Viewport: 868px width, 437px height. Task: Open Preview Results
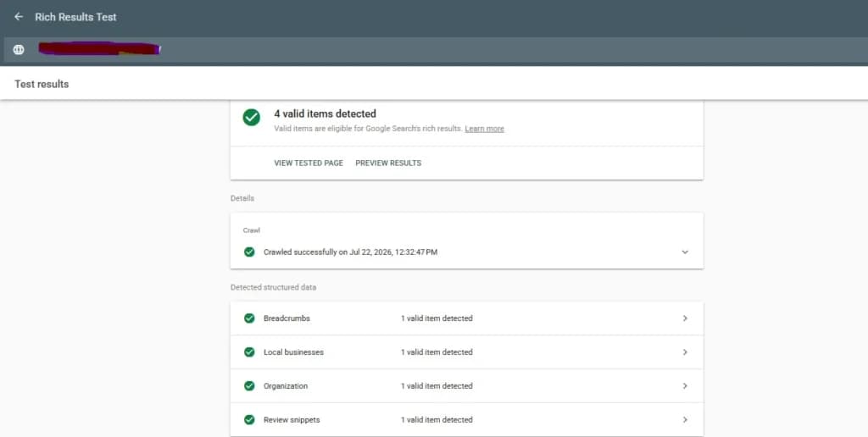[x=388, y=163]
